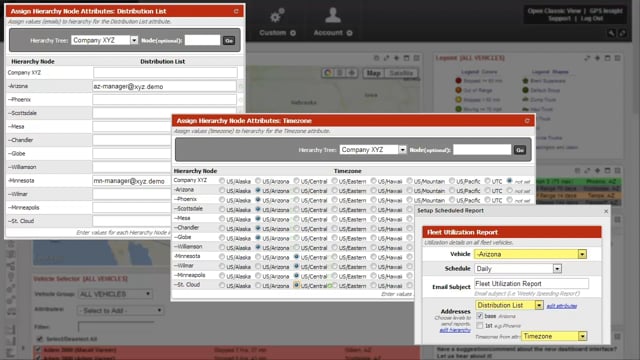Click the resize arrows icon in map panel header
640x360 pixels.
pyautogui.click(x=386, y=58)
